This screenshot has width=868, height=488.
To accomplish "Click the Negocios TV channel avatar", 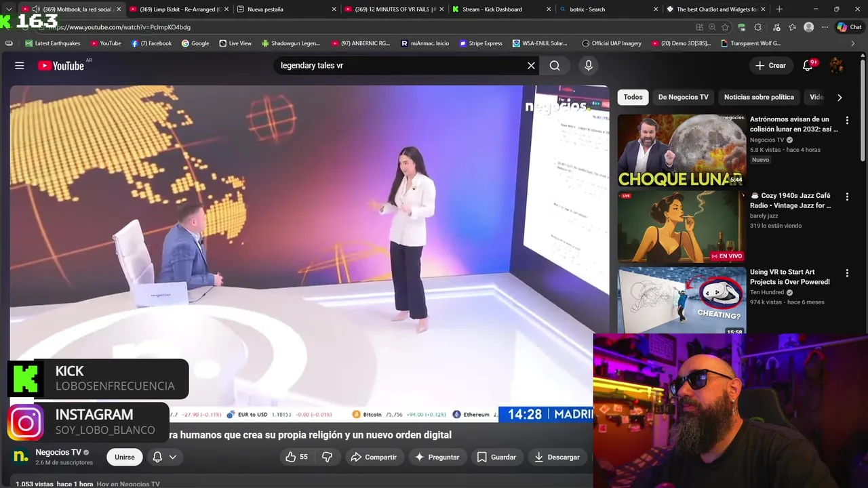I will [x=21, y=457].
